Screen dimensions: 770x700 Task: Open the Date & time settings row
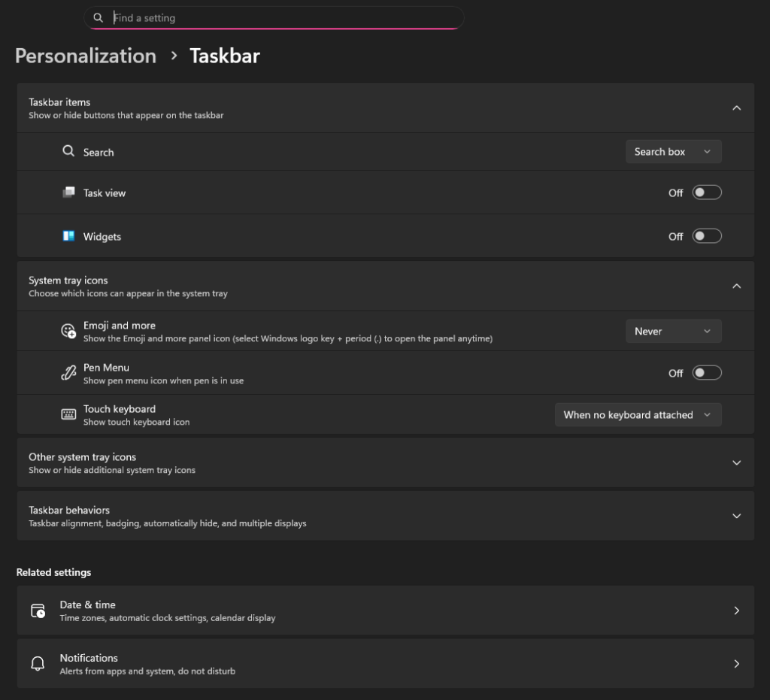coord(385,611)
